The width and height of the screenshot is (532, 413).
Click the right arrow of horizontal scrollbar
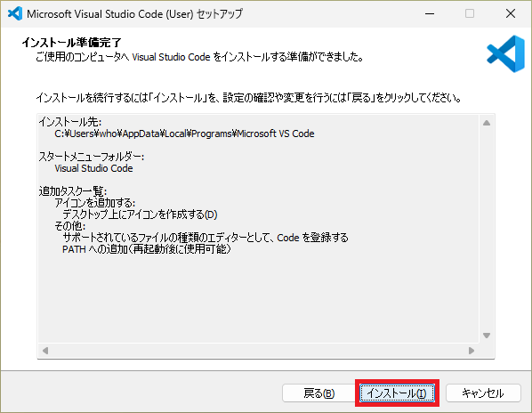coord(472,350)
